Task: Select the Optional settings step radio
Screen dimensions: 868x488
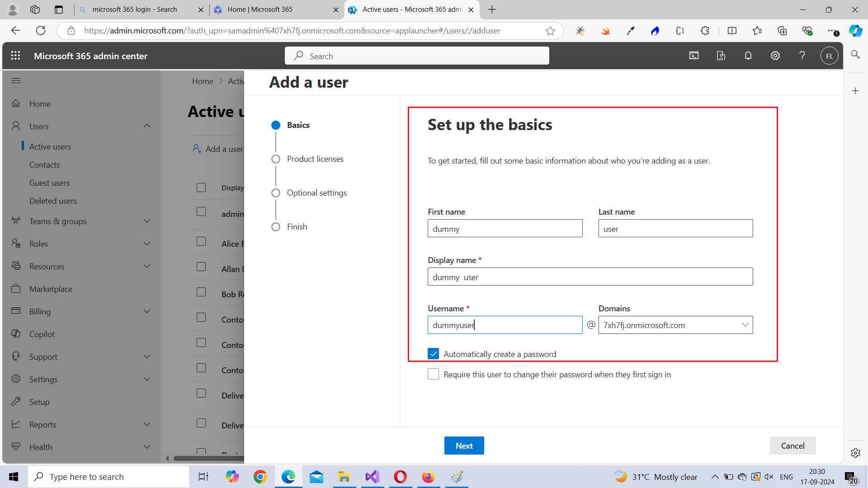Action: [x=276, y=193]
